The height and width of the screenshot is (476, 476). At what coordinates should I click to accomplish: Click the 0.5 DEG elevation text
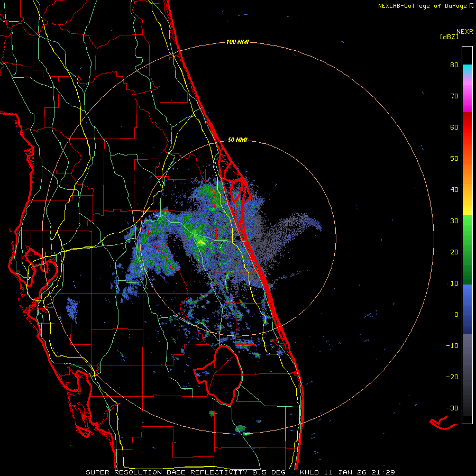269,472
